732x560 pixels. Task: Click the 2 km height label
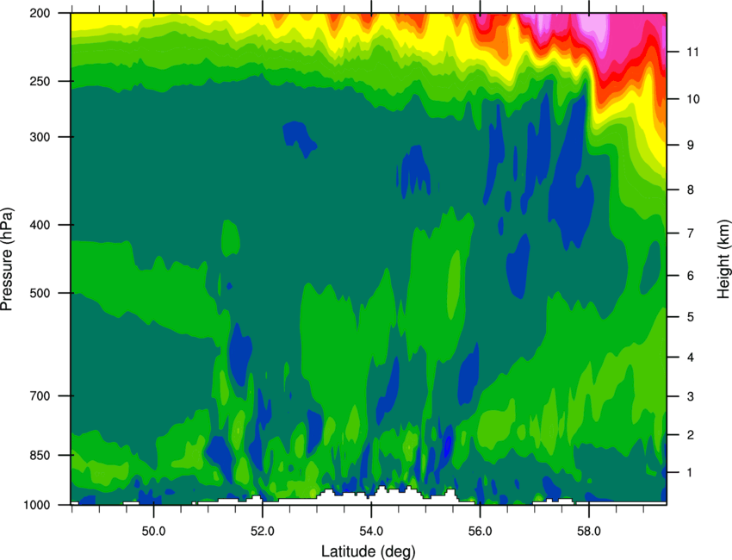pyautogui.click(x=691, y=435)
